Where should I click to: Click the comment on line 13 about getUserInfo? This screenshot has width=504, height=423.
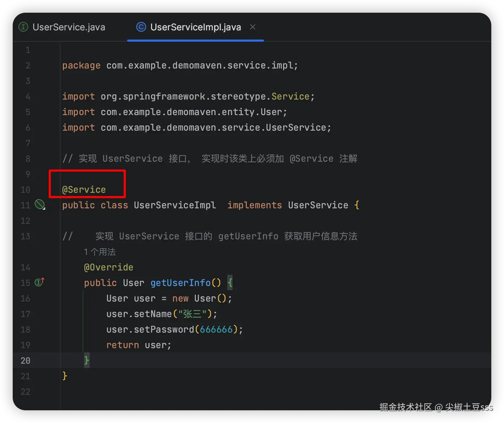[x=210, y=236]
